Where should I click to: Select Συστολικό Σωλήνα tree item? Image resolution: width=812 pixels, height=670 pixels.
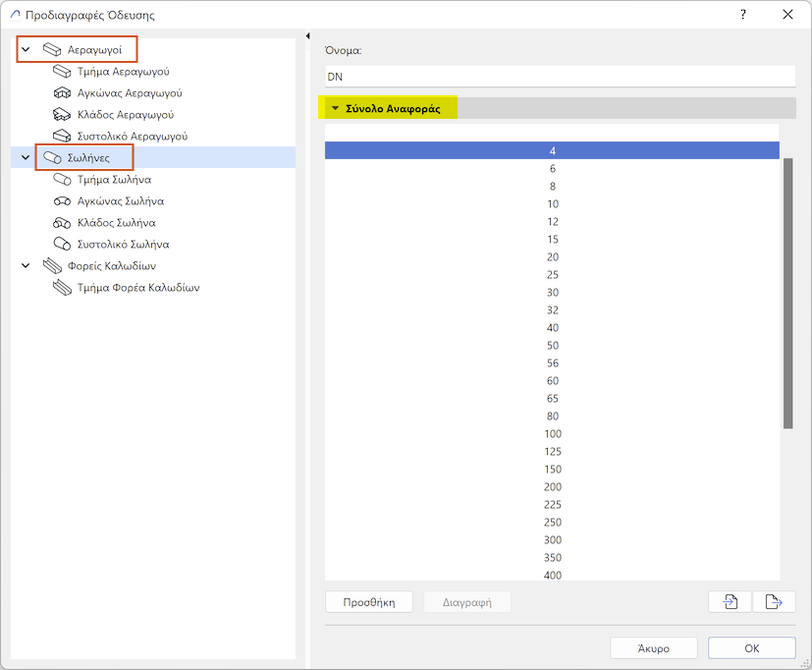[x=124, y=244]
